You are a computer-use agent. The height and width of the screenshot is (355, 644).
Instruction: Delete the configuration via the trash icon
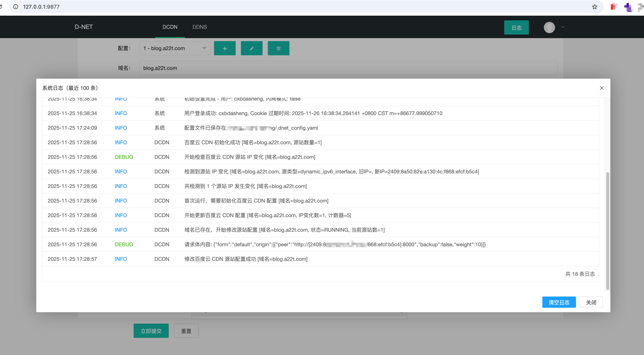click(278, 48)
